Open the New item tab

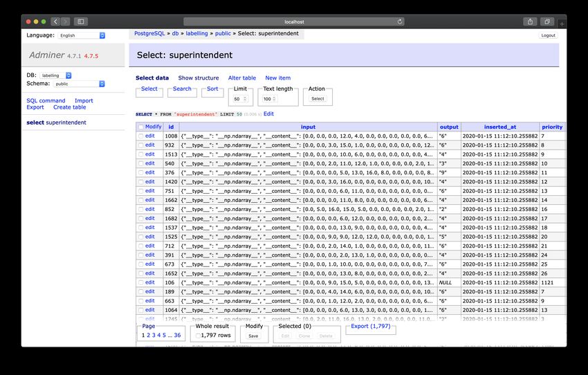pos(278,78)
